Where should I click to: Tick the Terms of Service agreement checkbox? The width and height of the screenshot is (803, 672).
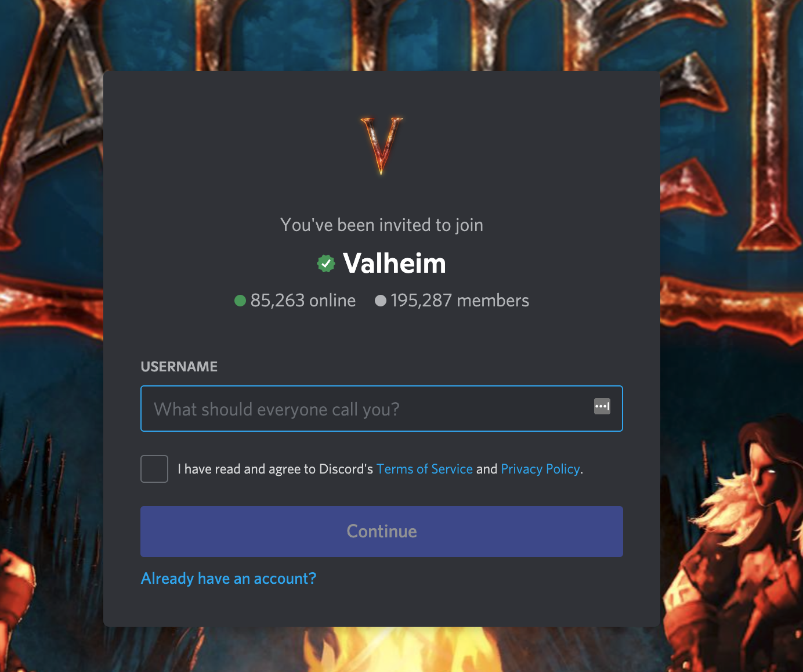coord(154,469)
